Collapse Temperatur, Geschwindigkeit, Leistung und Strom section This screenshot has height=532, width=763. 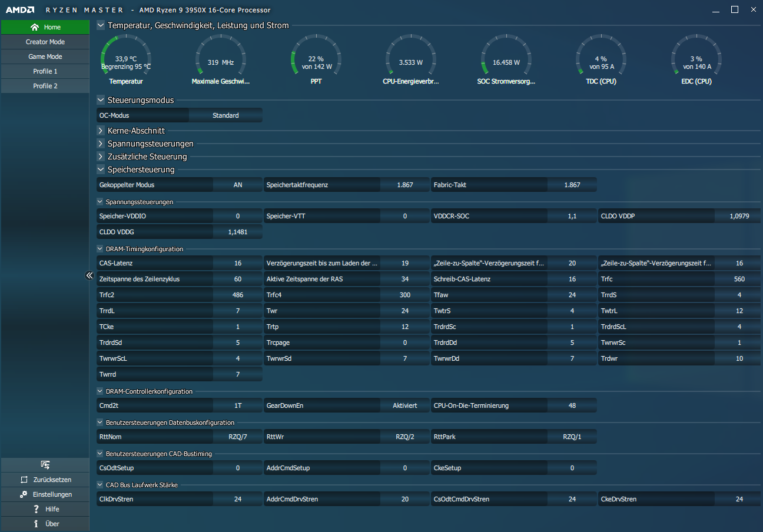point(101,25)
